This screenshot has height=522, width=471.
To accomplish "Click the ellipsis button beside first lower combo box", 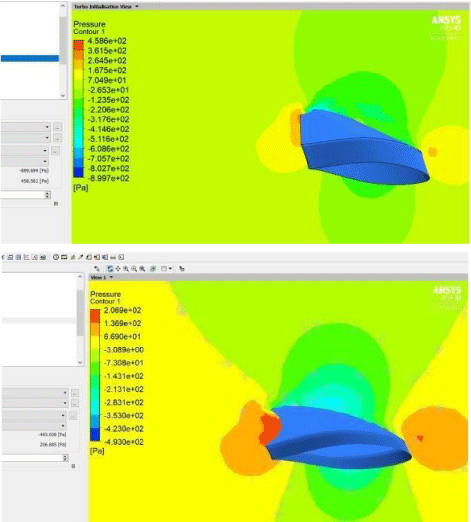I will pos(75,393).
